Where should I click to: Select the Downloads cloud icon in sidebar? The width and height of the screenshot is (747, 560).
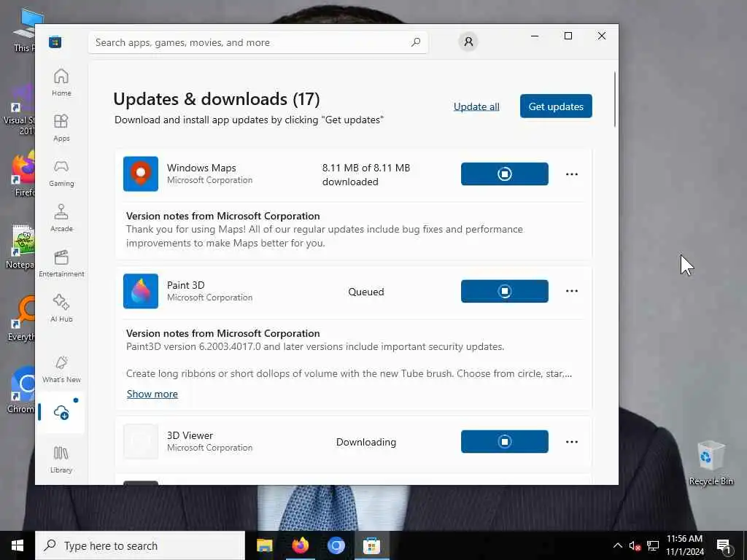click(61, 413)
